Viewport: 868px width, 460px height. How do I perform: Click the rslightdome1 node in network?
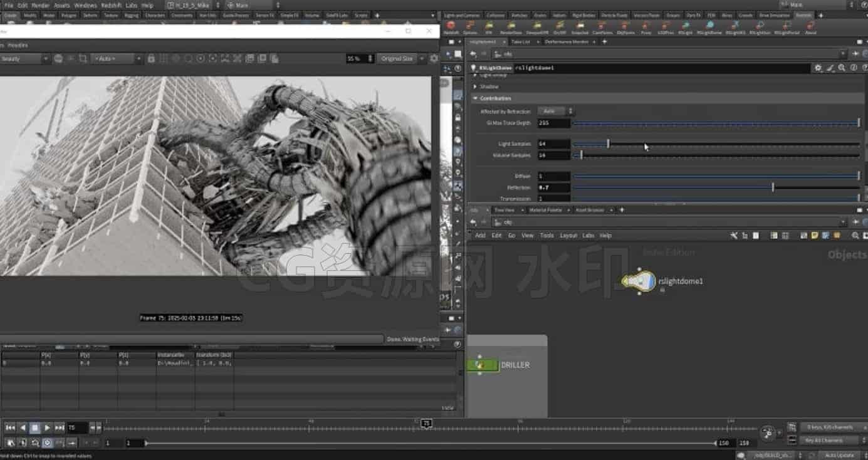[x=638, y=281]
